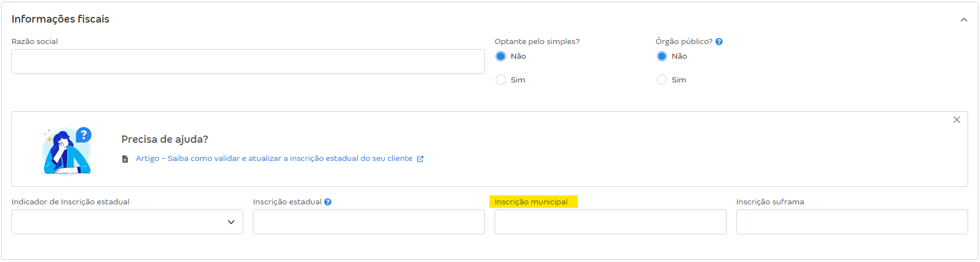Click the Órgão público help icon
Image resolution: width=980 pixels, height=262 pixels.
click(719, 42)
